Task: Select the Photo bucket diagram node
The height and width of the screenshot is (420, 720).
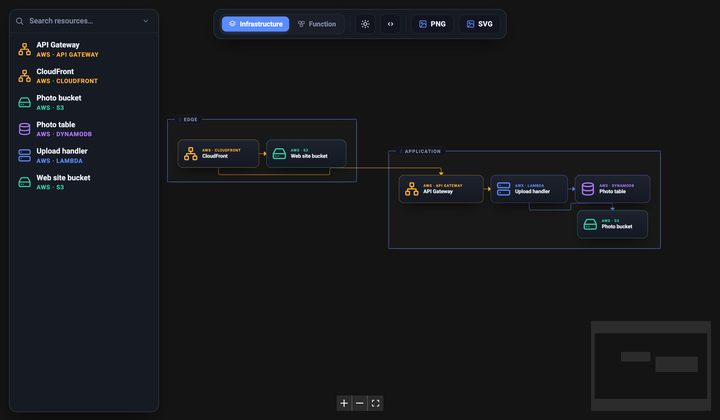Action: pyautogui.click(x=613, y=224)
